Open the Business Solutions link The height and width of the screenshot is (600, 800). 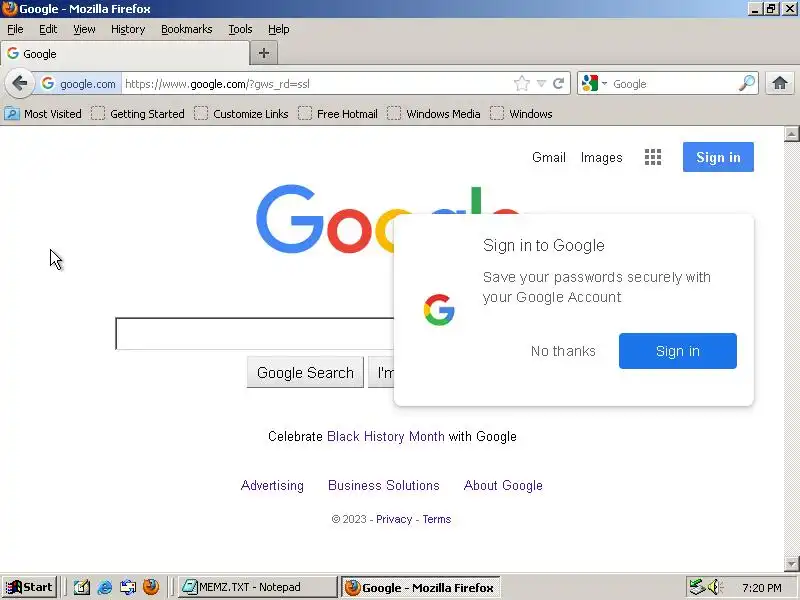384,485
